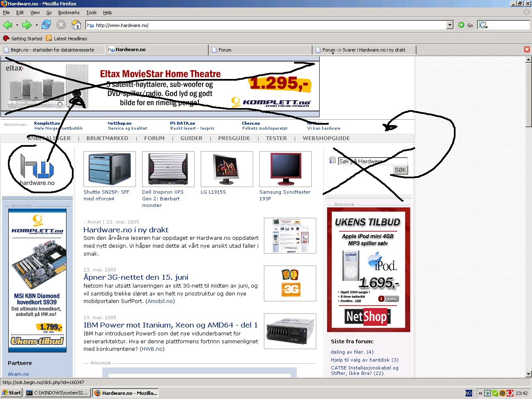Click the Info button in iPod ad
This screenshot has height=399, width=532.
[389, 299]
